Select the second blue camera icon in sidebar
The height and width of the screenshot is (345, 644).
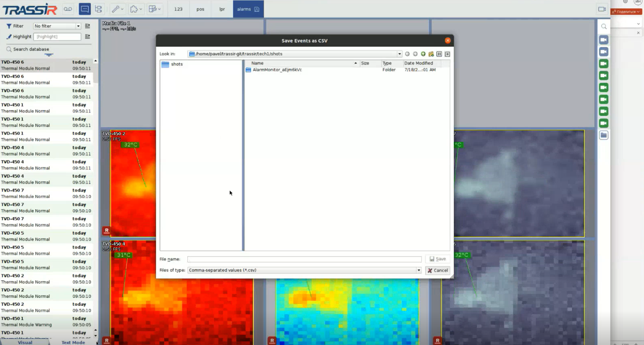pos(604,52)
